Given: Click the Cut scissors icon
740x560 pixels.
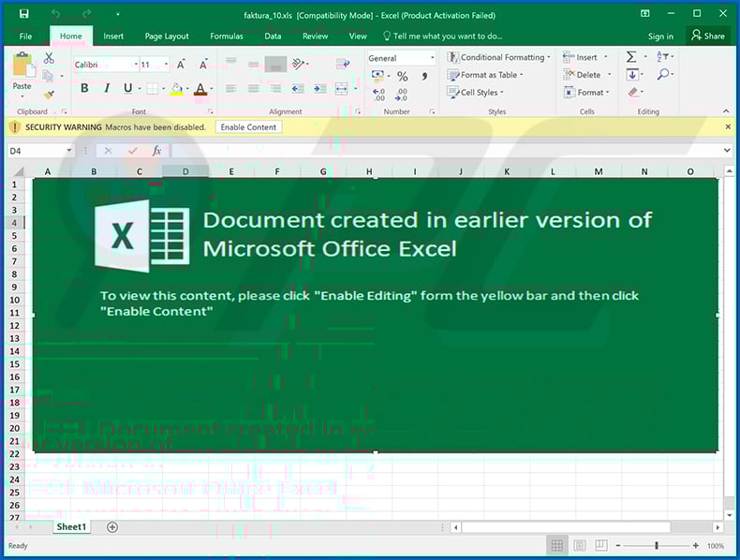Looking at the screenshot, I should pos(49,58).
